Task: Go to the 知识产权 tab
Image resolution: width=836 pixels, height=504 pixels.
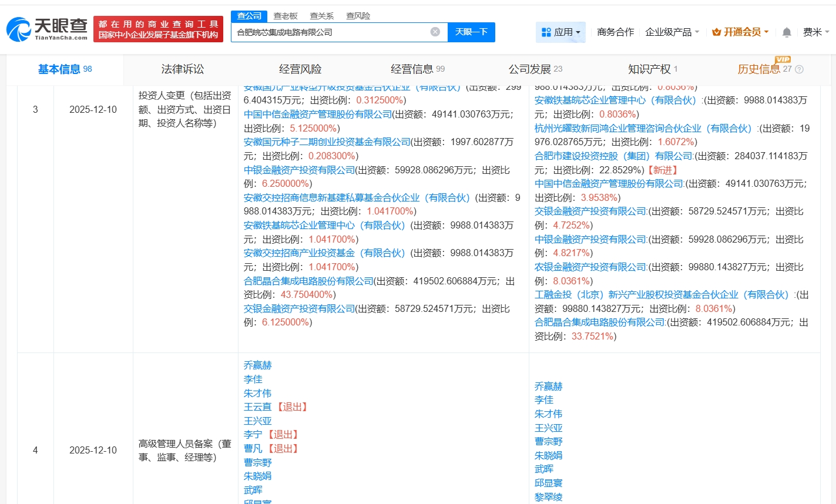Action: tap(649, 69)
